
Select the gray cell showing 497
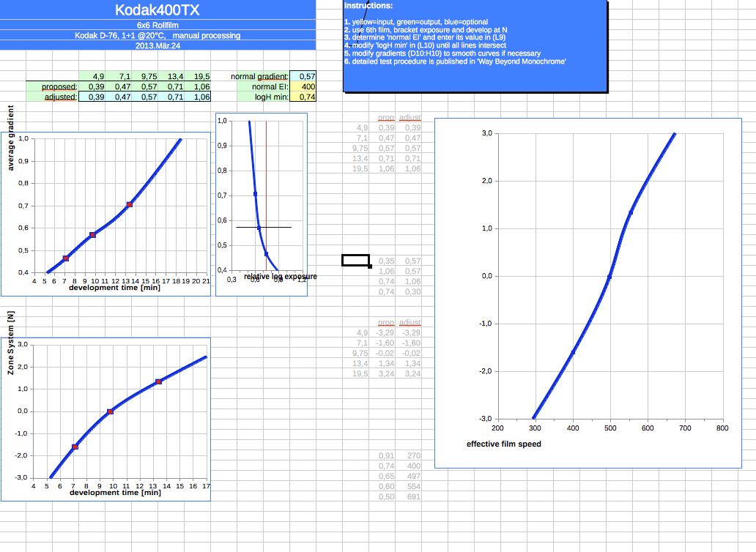[408, 477]
